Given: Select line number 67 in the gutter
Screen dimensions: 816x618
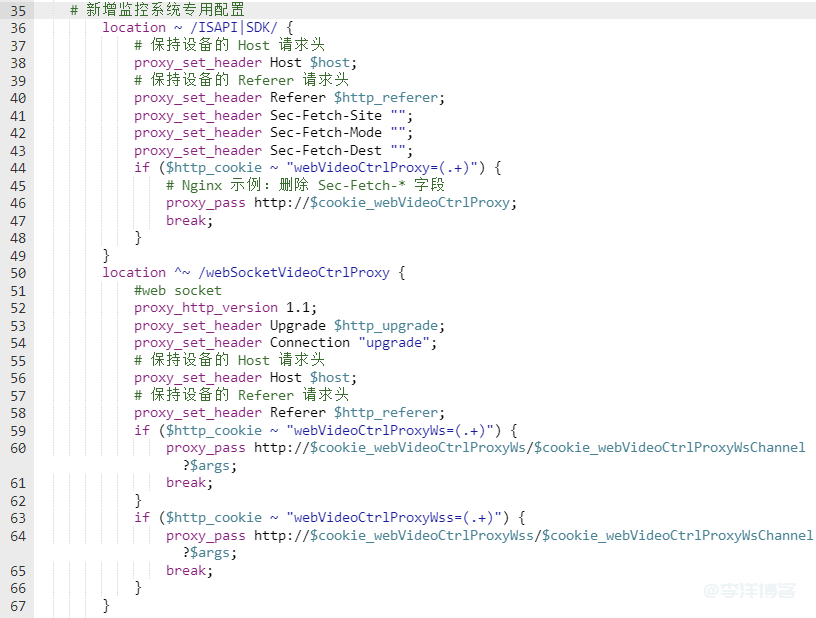Looking at the screenshot, I should pos(18,606).
